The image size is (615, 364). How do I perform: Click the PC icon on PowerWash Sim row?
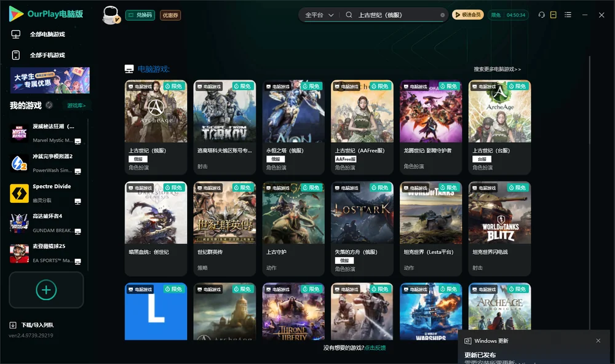(77, 172)
